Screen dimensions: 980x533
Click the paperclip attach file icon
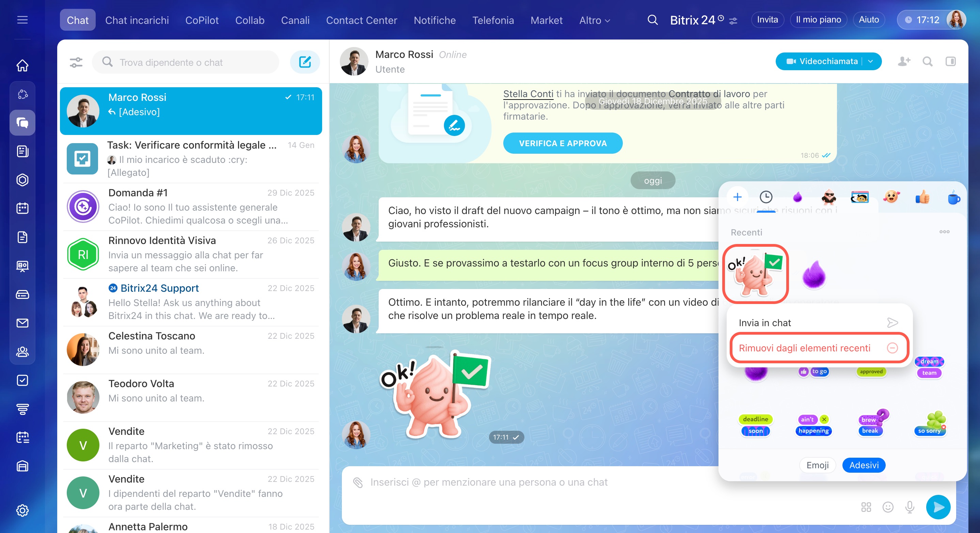coord(358,482)
